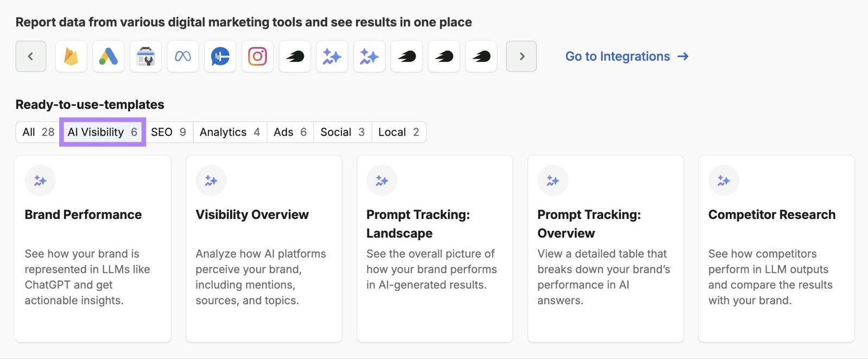Viewport: 868px width, 359px height.
Task: Choose the Prompt Tracking: Overview template title
Action: [589, 224]
